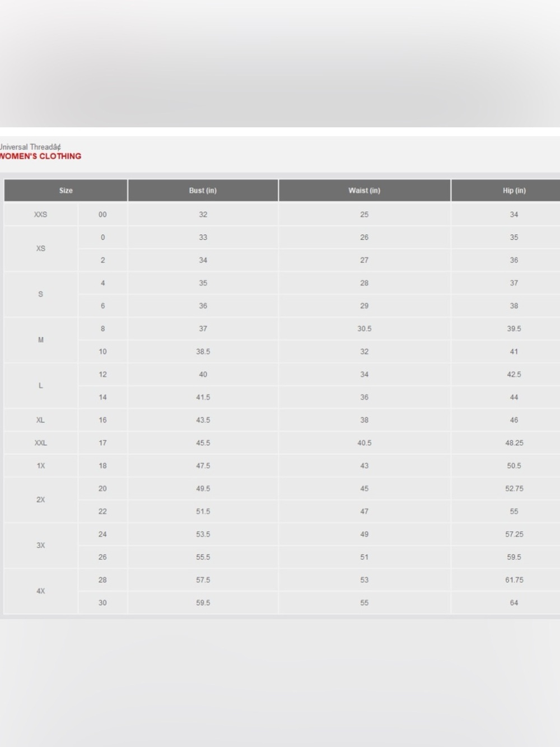Click waist value 30.5 for size 8
Image resolution: width=560 pixels, height=747 pixels.
tap(364, 329)
